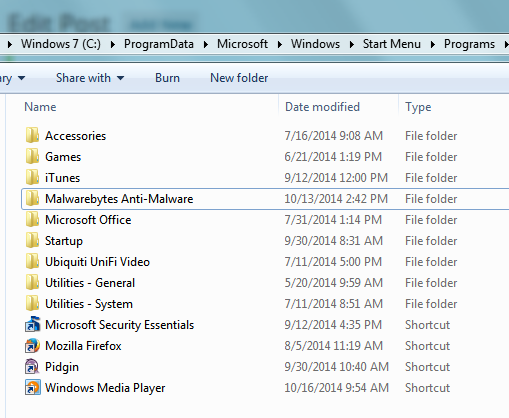Select the Microsoft Security Essentials name
509x418 pixels.
(x=120, y=325)
